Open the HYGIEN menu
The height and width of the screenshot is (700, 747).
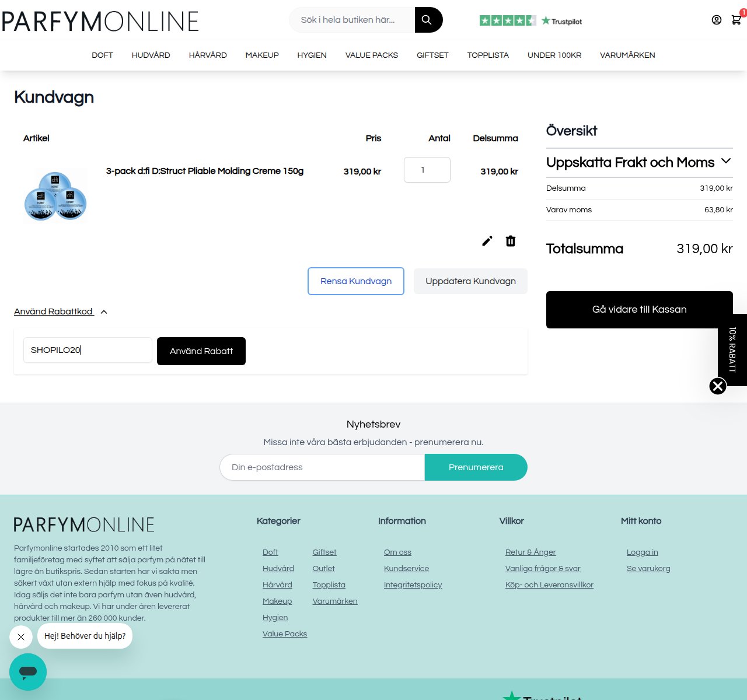tap(312, 55)
